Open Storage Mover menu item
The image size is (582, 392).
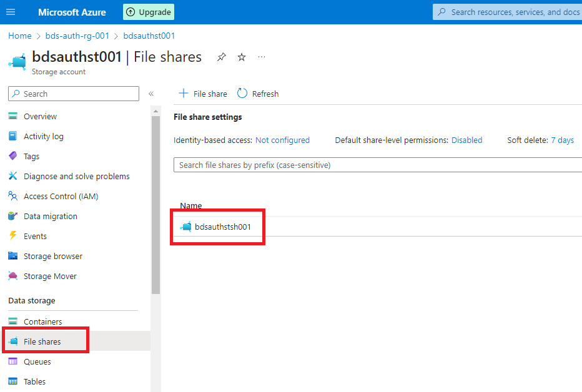50,277
